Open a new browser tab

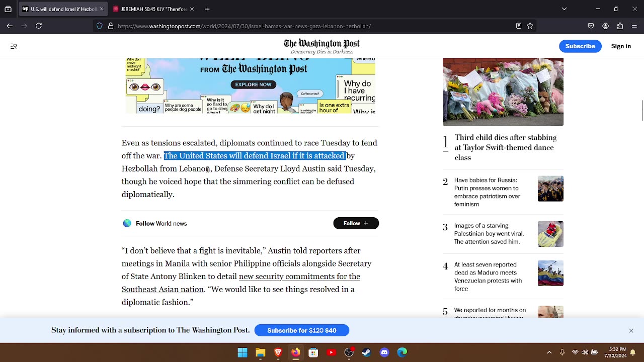tap(207, 9)
